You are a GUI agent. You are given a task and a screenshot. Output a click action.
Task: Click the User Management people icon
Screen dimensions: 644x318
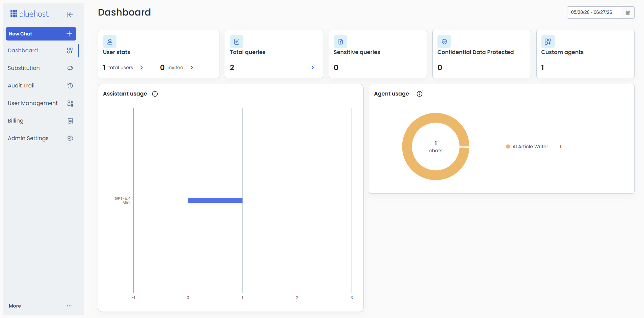click(x=70, y=103)
